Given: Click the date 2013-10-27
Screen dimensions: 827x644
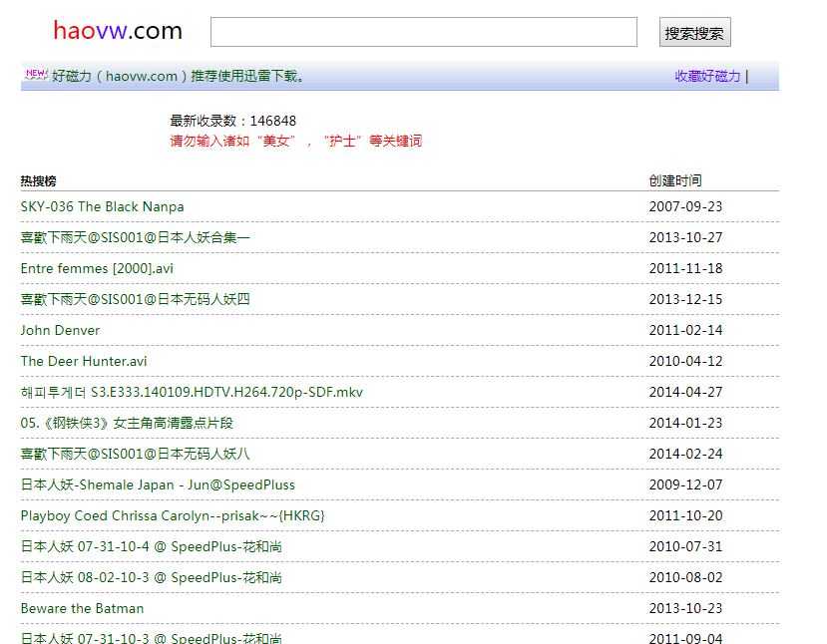Looking at the screenshot, I should [685, 237].
